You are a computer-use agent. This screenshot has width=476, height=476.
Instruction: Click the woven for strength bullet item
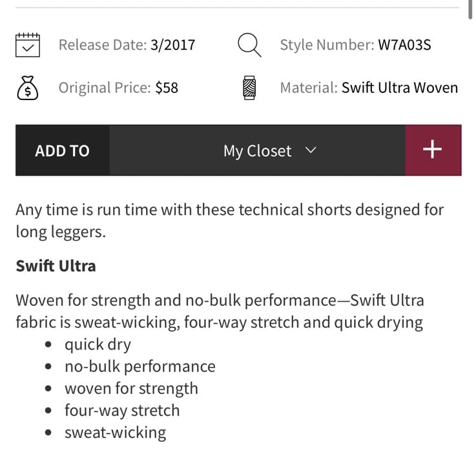(131, 389)
